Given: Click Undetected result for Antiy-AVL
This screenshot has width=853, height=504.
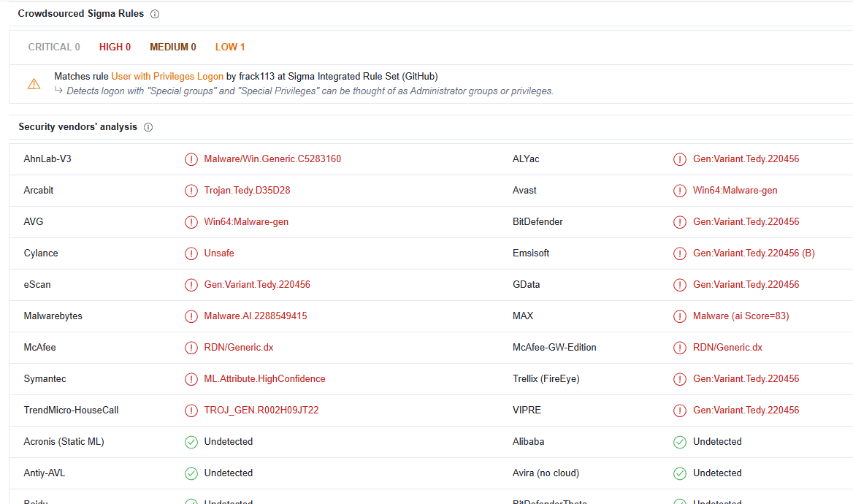Looking at the screenshot, I should pyautogui.click(x=229, y=473).
